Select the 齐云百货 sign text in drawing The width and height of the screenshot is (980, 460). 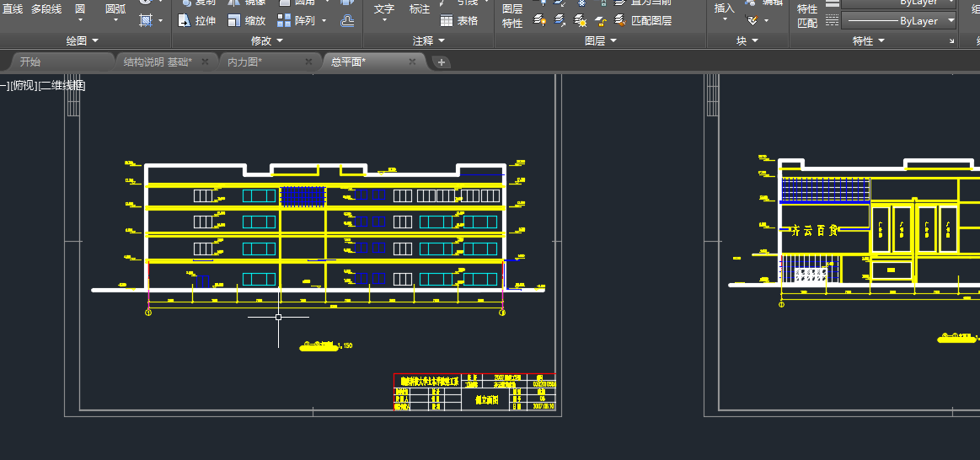pos(814,231)
